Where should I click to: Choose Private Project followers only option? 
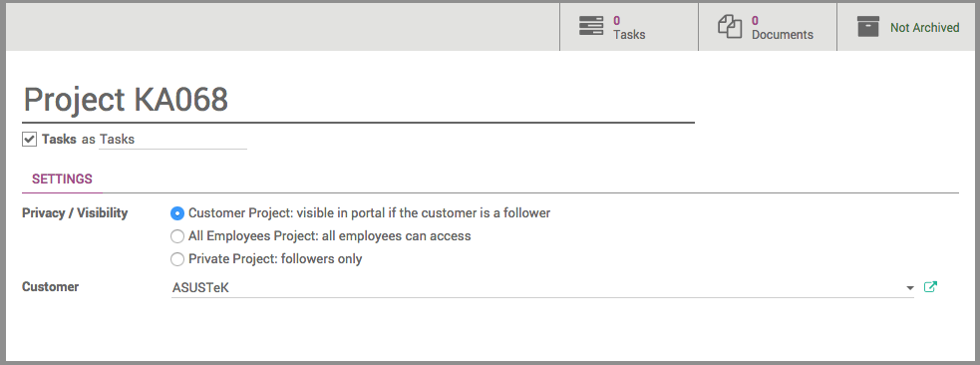pyautogui.click(x=177, y=258)
